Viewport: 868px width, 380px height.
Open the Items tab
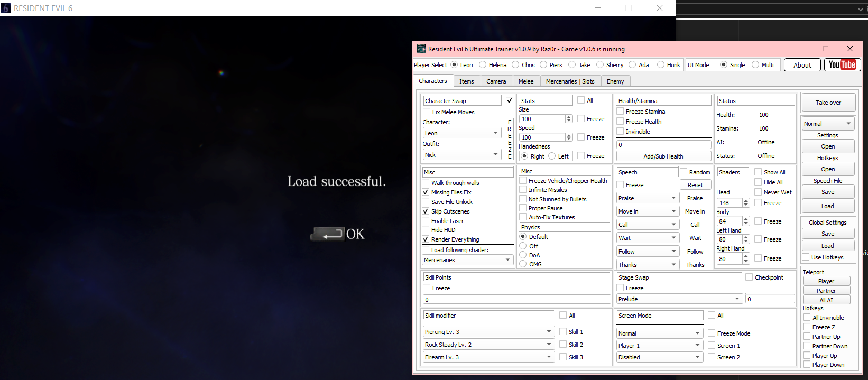pyautogui.click(x=466, y=81)
